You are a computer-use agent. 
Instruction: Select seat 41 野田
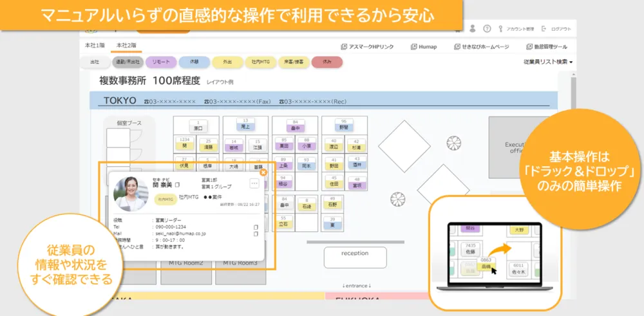(x=334, y=163)
